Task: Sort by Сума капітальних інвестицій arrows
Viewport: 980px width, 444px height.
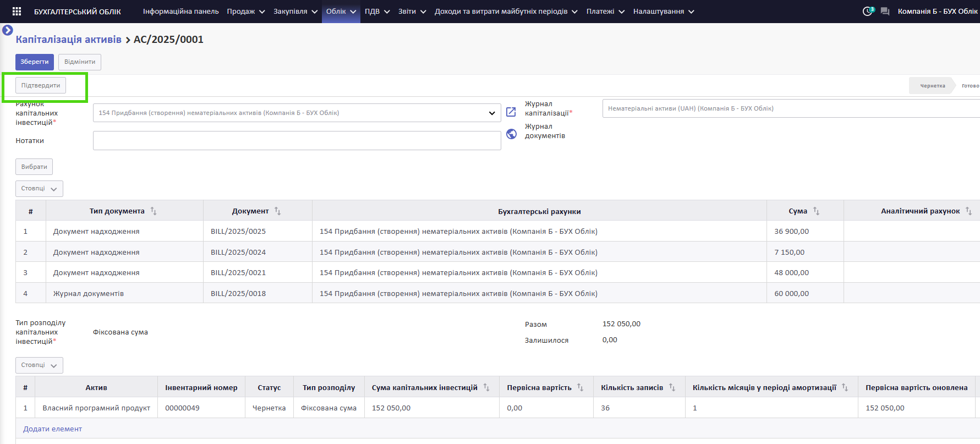Action: coord(486,387)
